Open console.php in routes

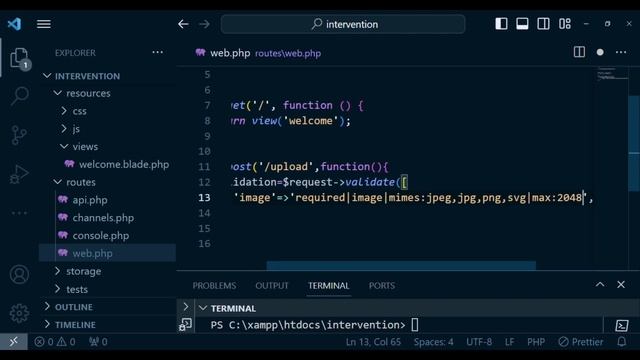tap(101, 236)
